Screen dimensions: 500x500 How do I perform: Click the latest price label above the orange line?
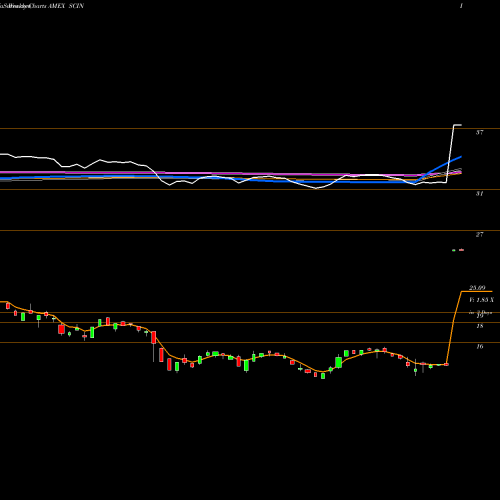[477, 288]
